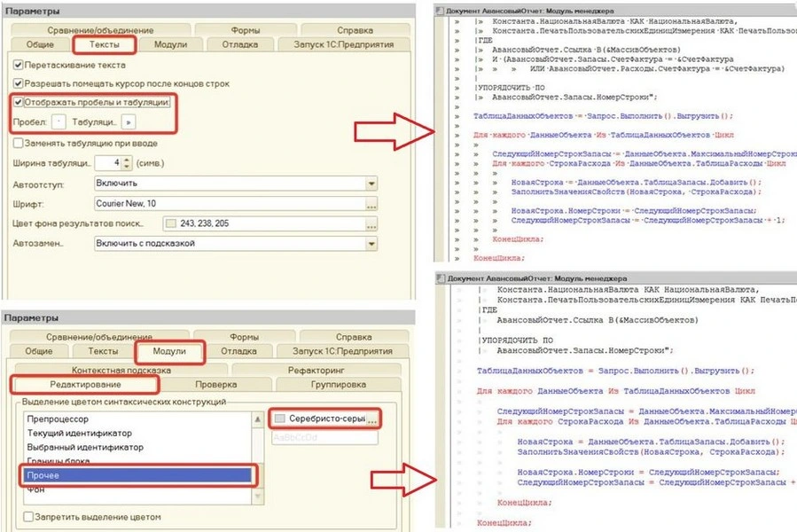Increase Ширина табуляции with the up arrow
Viewport: 797px width, 532px height.
pyautogui.click(x=128, y=160)
